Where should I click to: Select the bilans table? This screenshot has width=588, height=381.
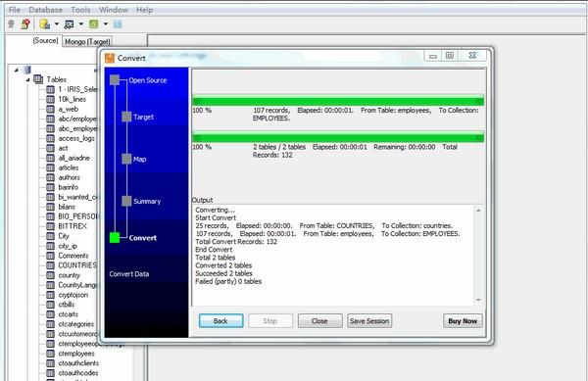67,207
